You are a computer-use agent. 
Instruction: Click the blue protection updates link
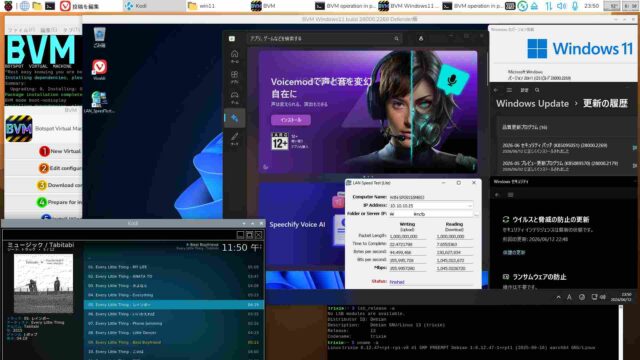(x=513, y=253)
